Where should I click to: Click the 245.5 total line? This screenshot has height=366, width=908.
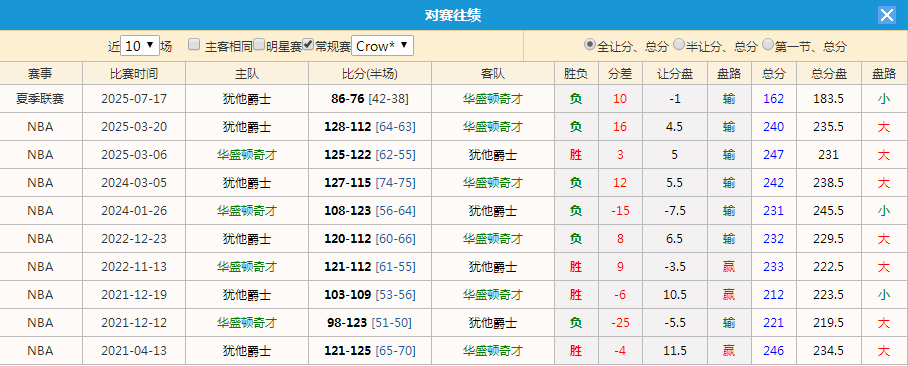click(829, 211)
